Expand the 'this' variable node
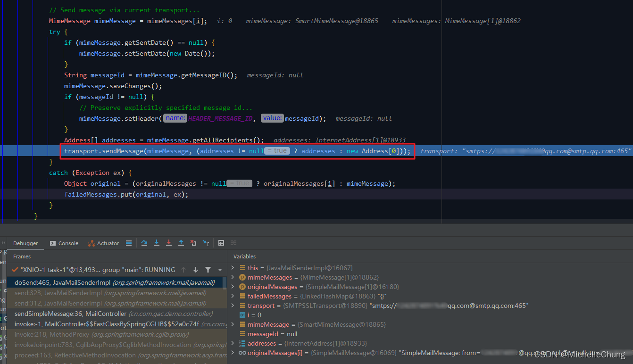633x364 pixels. 233,268
